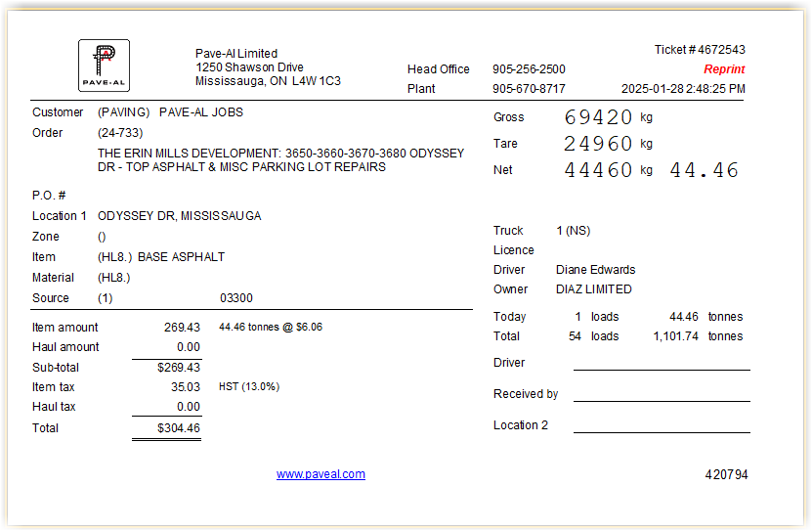The width and height of the screenshot is (812, 531).
Task: Click the Received by signature line
Action: pos(662,396)
